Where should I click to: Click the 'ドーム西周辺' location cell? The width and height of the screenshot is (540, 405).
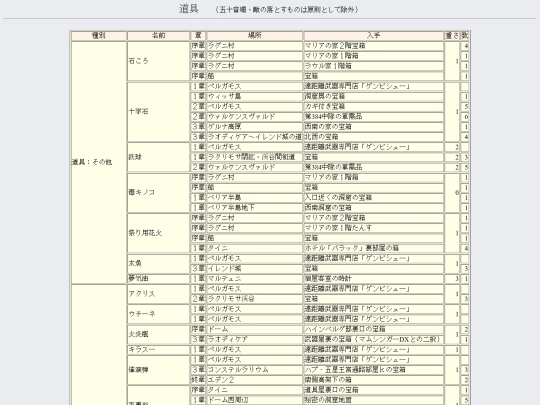[255, 400]
